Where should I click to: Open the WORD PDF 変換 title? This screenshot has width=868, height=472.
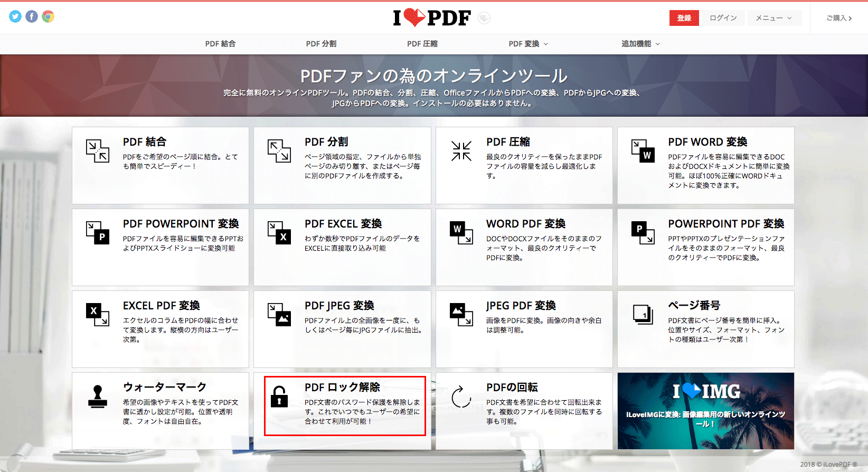click(526, 224)
